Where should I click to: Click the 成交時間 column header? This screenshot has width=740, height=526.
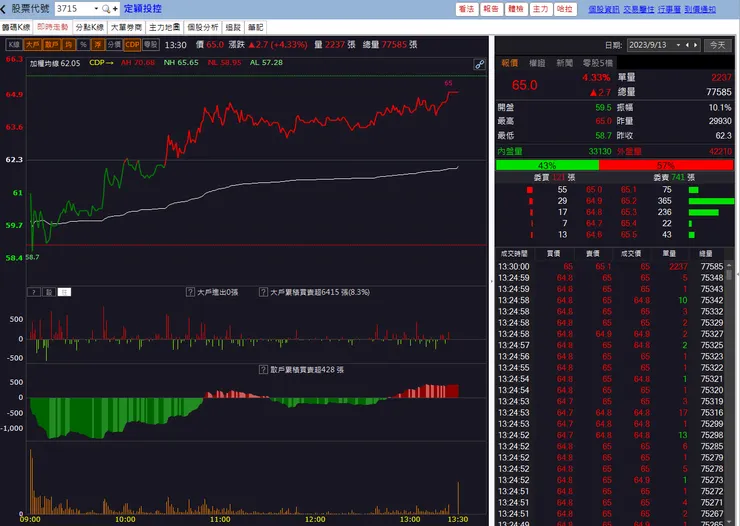click(514, 254)
